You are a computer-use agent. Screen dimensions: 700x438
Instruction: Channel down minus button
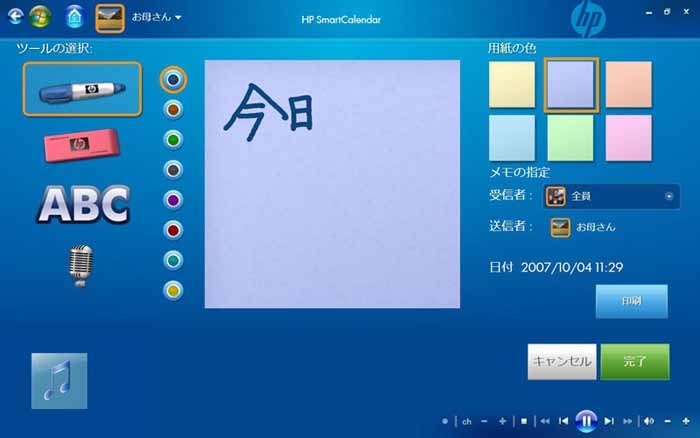click(x=484, y=421)
